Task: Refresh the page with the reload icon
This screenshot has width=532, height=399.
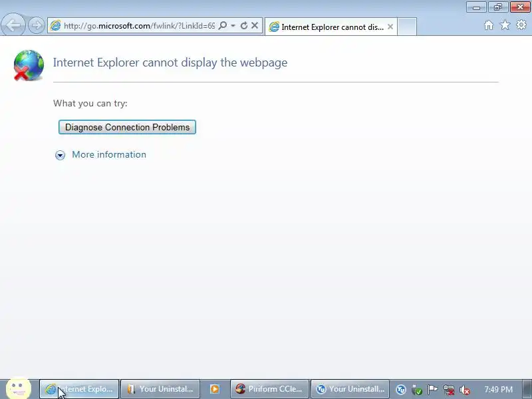Action: click(x=243, y=25)
